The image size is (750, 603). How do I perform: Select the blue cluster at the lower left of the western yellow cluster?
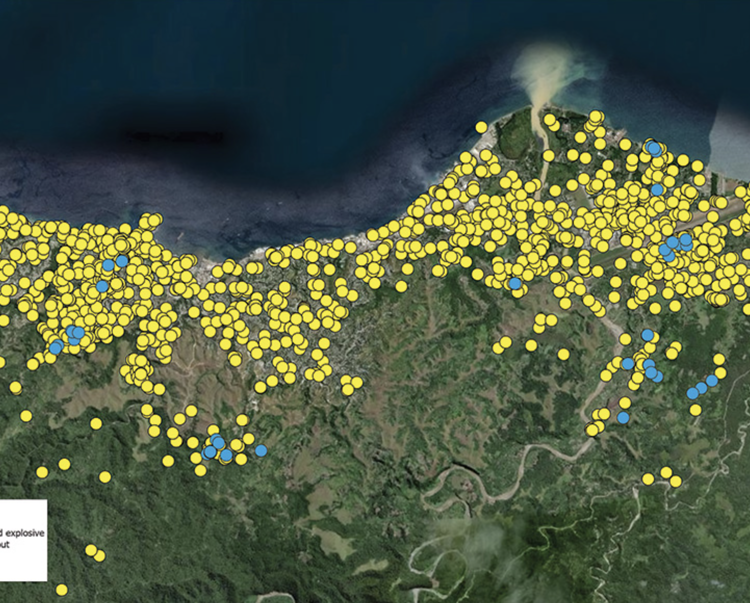point(72,336)
